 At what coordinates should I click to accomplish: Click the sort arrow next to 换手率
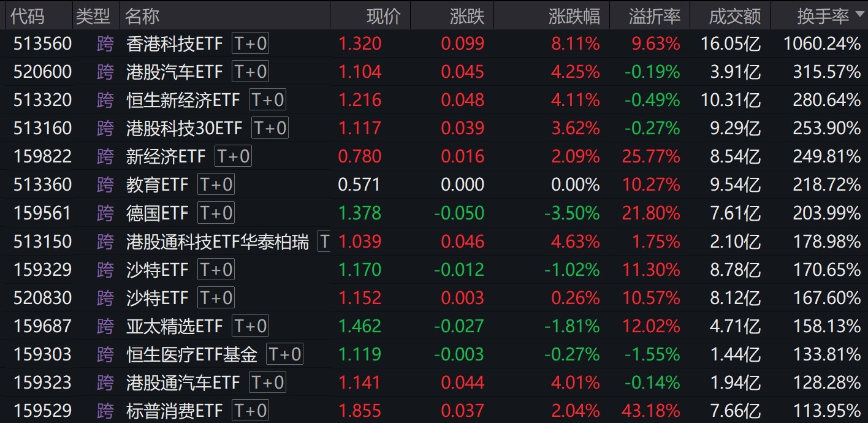click(x=858, y=15)
